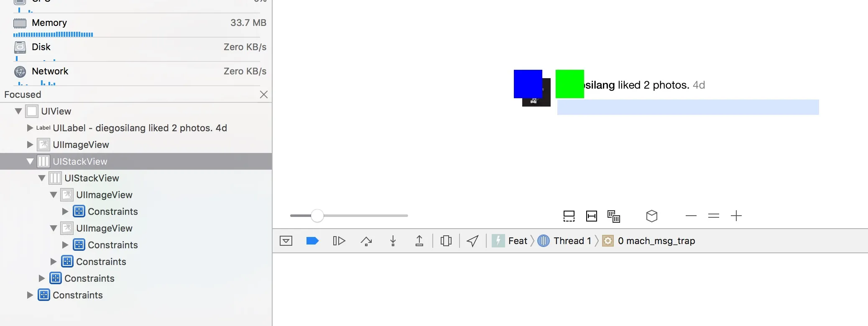Select Constraints row directly below the Constraints under second UIImageView
The height and width of the screenshot is (326, 868).
click(101, 262)
